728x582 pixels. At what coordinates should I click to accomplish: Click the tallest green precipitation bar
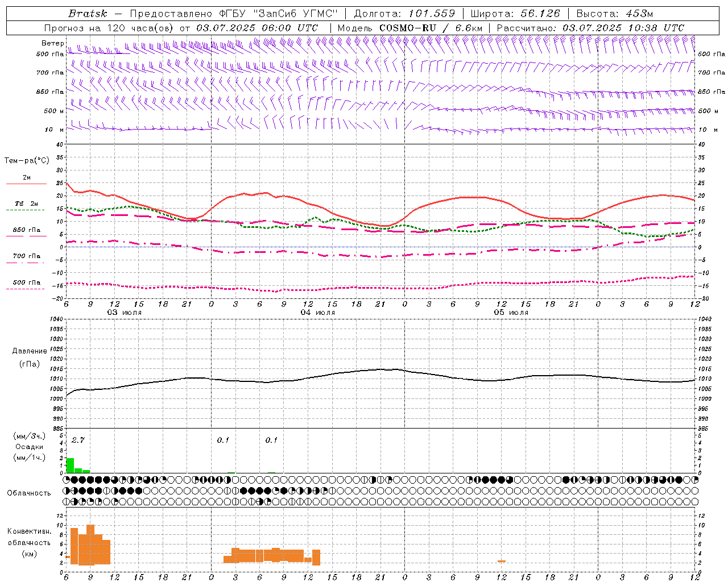[70, 465]
